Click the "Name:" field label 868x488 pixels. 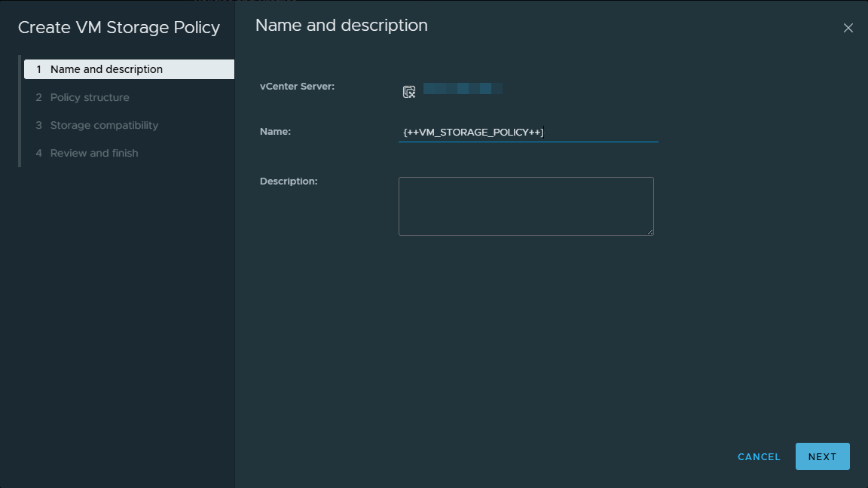click(275, 132)
